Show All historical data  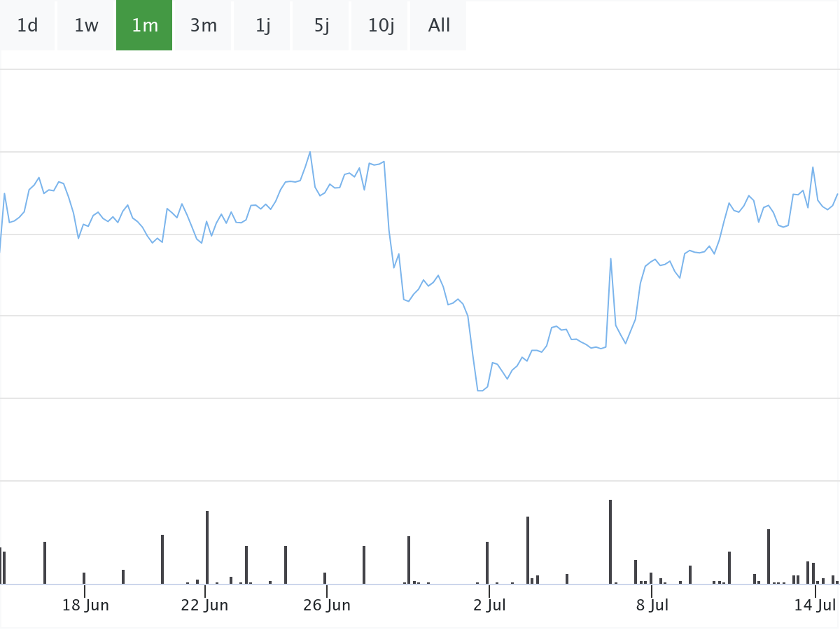click(x=439, y=26)
